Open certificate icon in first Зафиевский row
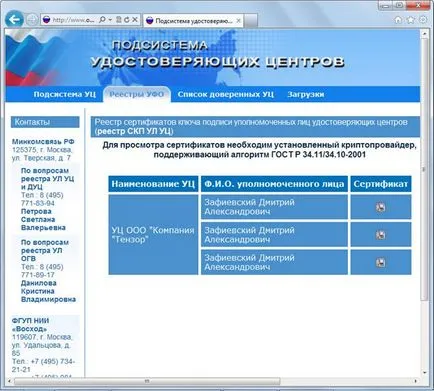Screen dimensions: 434x391 [380, 207]
